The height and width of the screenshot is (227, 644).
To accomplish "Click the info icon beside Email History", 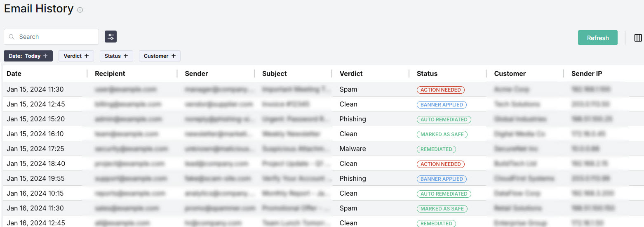I will (x=80, y=10).
